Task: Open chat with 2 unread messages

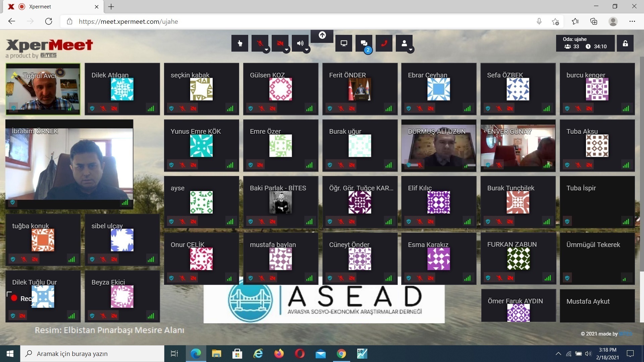Action: [364, 43]
